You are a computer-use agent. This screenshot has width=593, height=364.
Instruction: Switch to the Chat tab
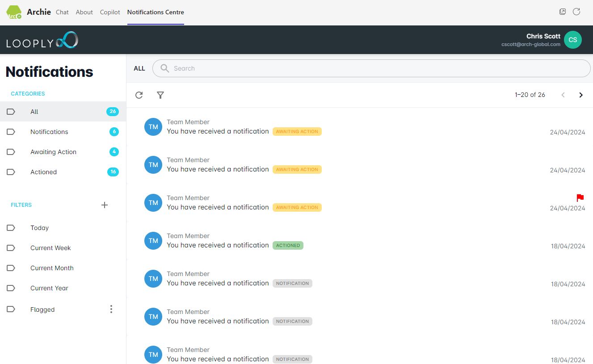[62, 12]
